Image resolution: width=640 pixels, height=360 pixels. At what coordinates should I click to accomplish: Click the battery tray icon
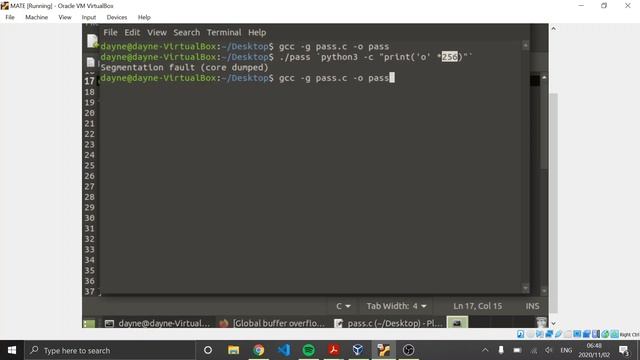[517, 350]
